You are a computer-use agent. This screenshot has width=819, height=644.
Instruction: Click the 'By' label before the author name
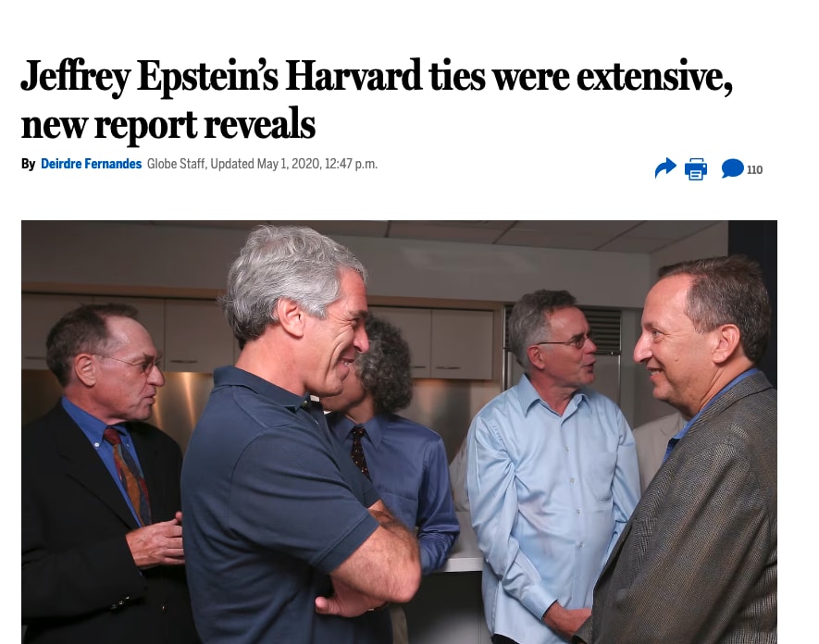point(28,164)
